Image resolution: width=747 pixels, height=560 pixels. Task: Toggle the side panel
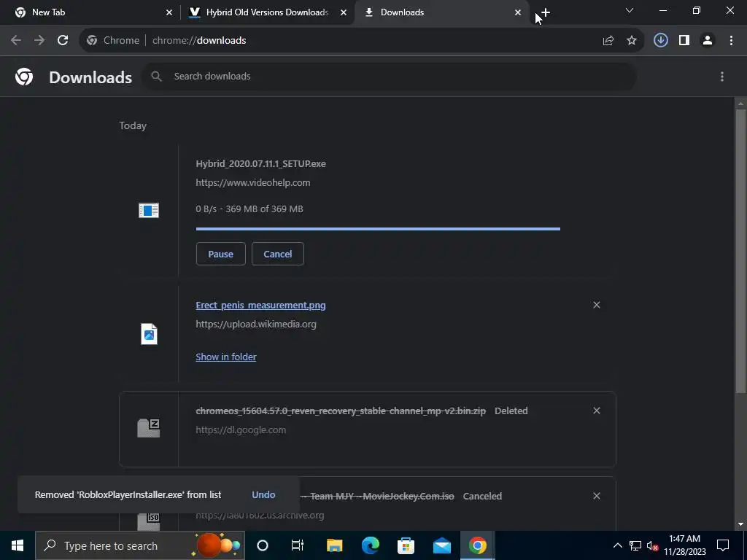click(x=684, y=41)
